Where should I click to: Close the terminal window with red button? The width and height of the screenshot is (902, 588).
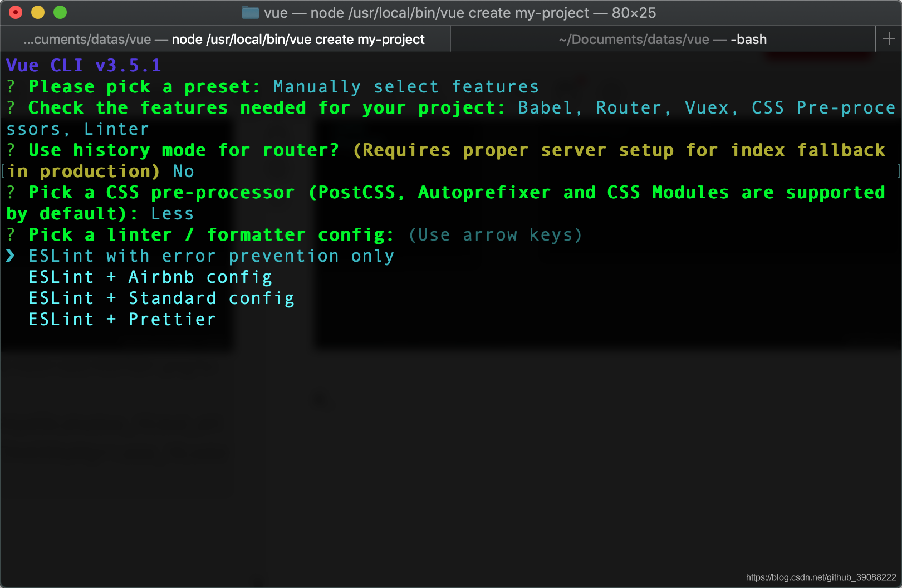point(16,12)
